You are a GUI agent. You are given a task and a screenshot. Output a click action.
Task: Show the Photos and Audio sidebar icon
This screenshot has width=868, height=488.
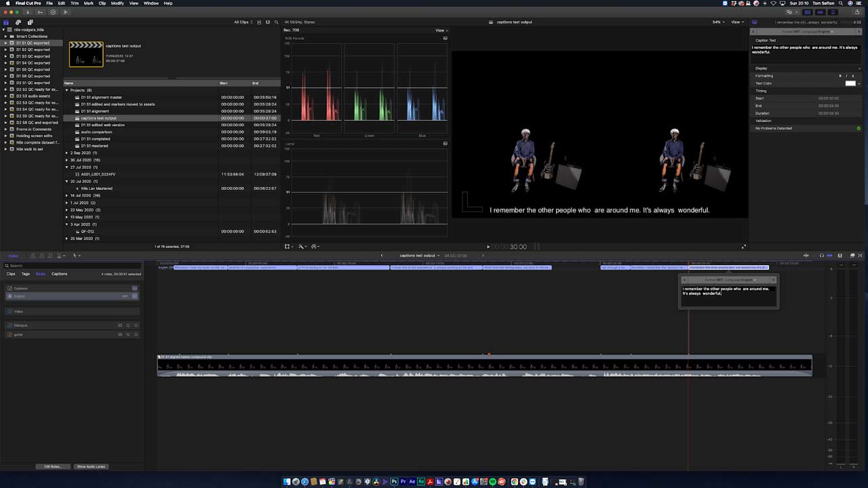[18, 22]
